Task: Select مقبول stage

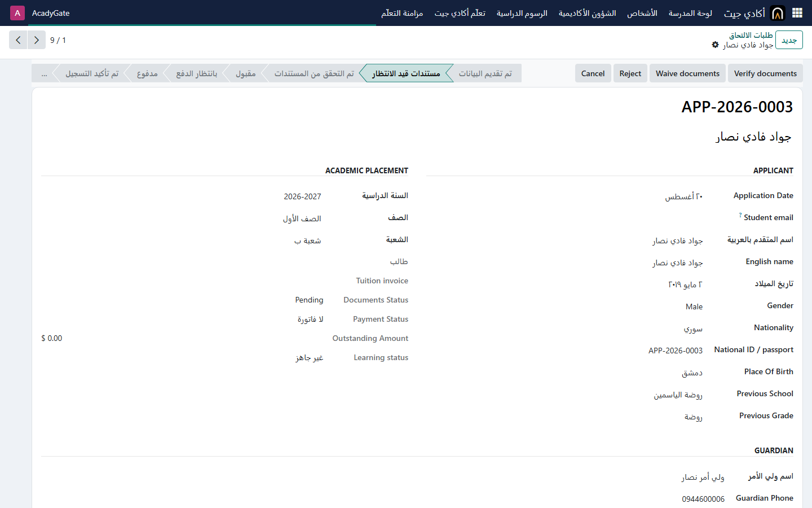Action: [x=245, y=73]
